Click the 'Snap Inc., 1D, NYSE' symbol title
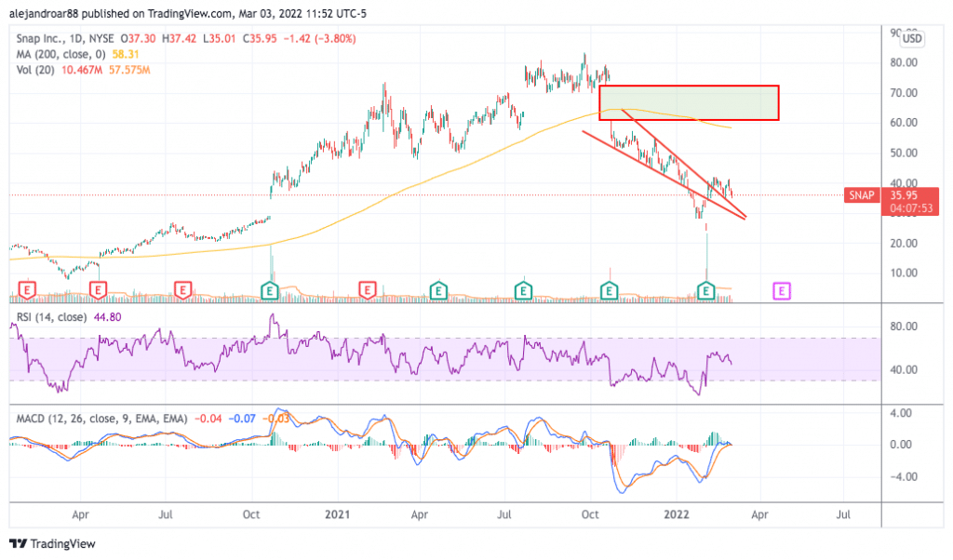Image resolution: width=953 pixels, height=560 pixels. point(65,38)
